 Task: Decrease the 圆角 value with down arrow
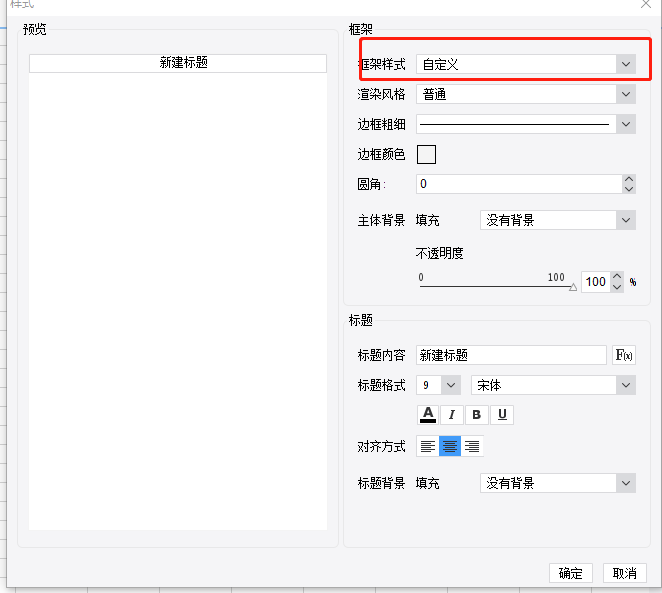629,189
